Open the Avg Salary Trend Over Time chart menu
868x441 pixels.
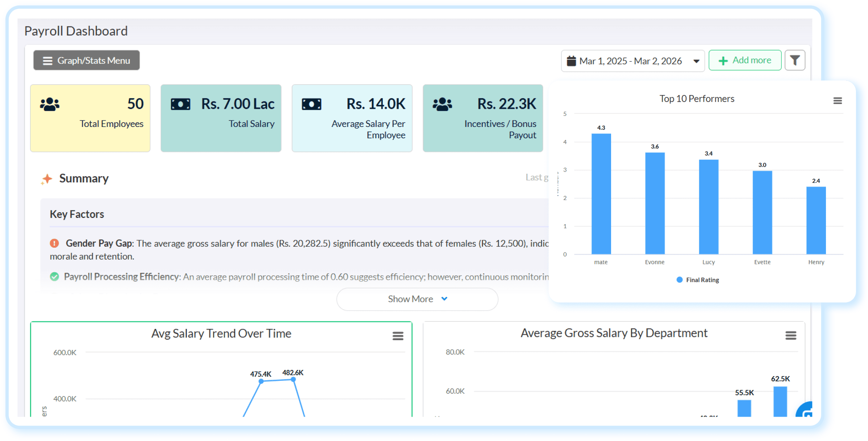pyautogui.click(x=398, y=336)
